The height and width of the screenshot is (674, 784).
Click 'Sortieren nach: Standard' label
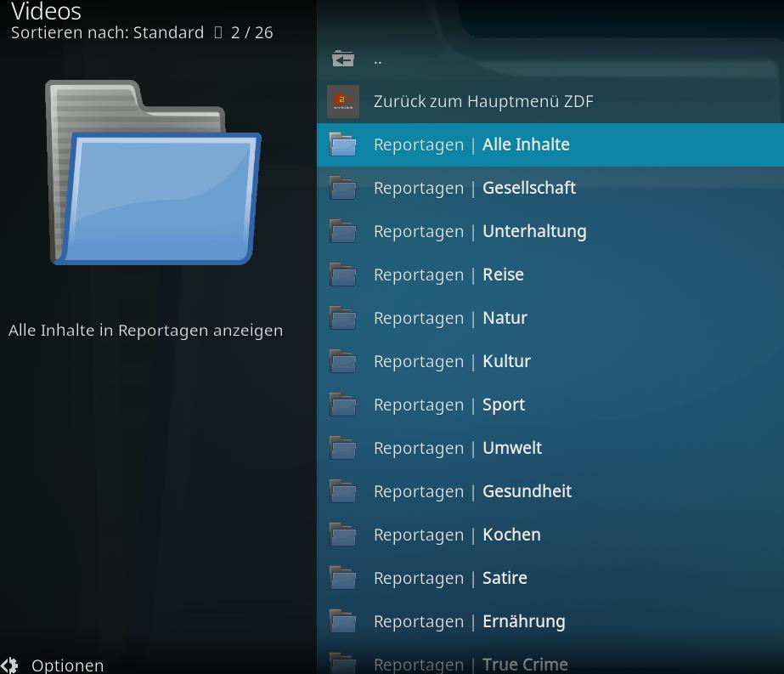tap(108, 32)
